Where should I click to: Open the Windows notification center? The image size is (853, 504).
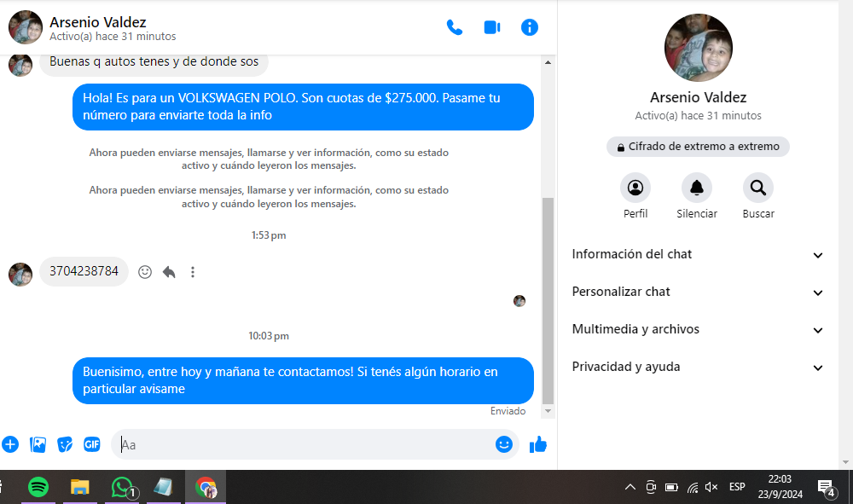pyautogui.click(x=827, y=488)
